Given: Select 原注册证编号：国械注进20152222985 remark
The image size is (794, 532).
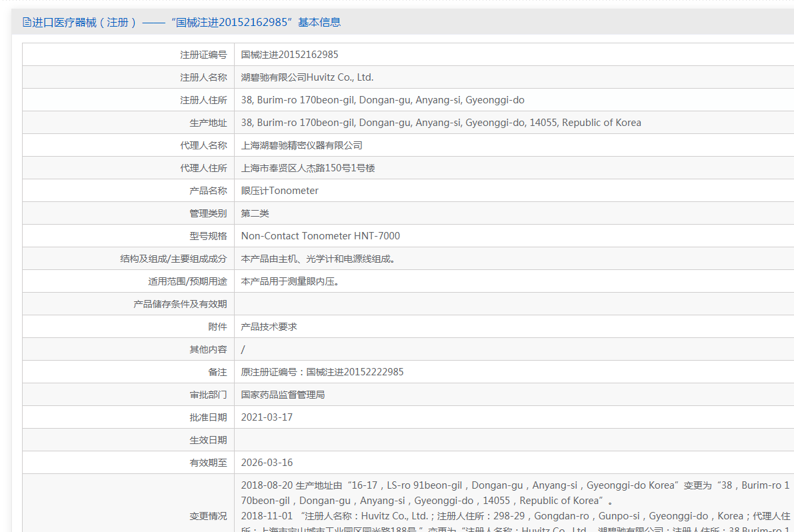Looking at the screenshot, I should click(323, 372).
